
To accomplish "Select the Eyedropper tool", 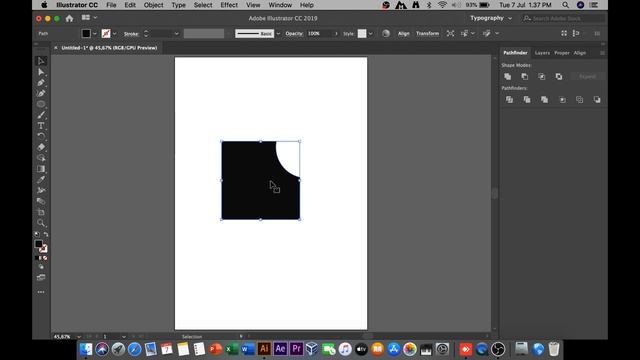I will (x=41, y=180).
